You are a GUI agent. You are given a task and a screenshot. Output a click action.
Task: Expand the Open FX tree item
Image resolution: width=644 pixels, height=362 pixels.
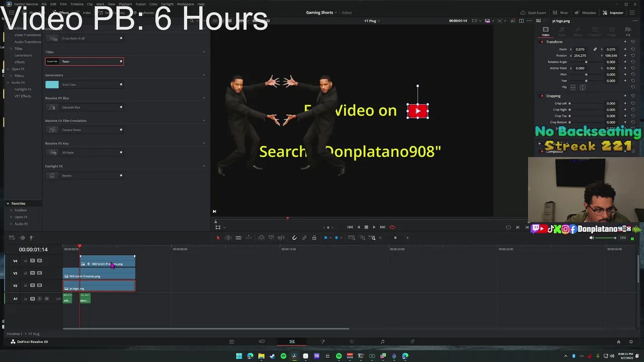[x=8, y=69]
